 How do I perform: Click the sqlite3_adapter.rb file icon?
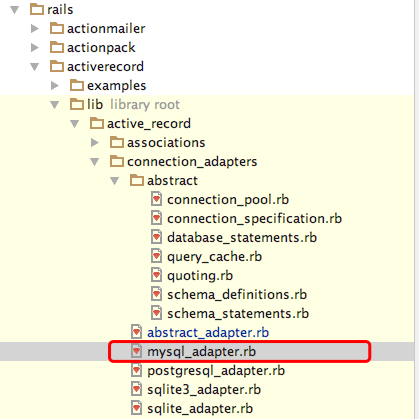pos(136,389)
